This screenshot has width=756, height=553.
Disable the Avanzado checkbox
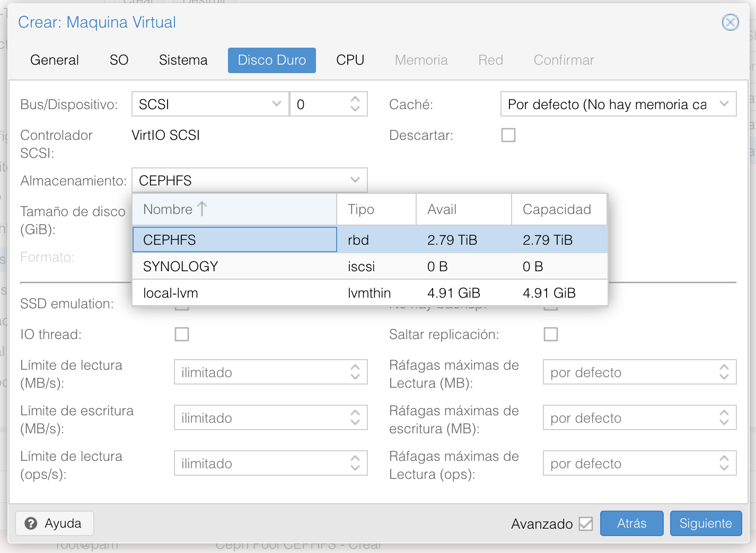click(x=585, y=523)
